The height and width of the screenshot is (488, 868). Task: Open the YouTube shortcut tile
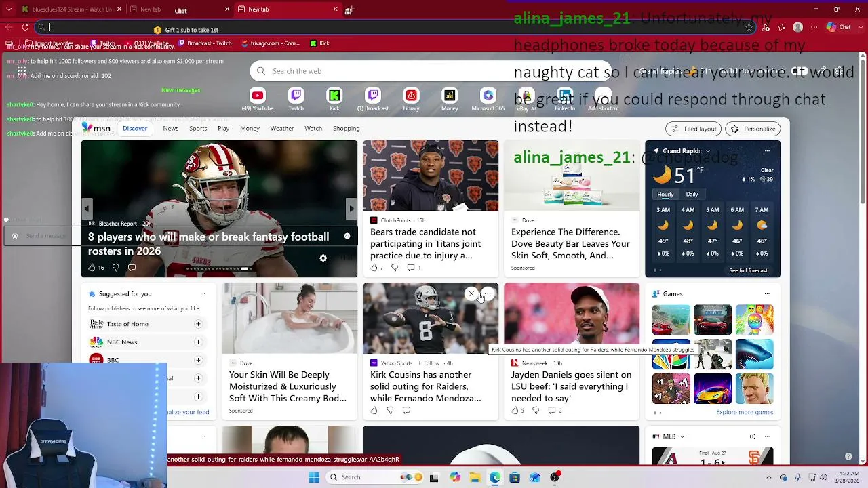tap(257, 99)
